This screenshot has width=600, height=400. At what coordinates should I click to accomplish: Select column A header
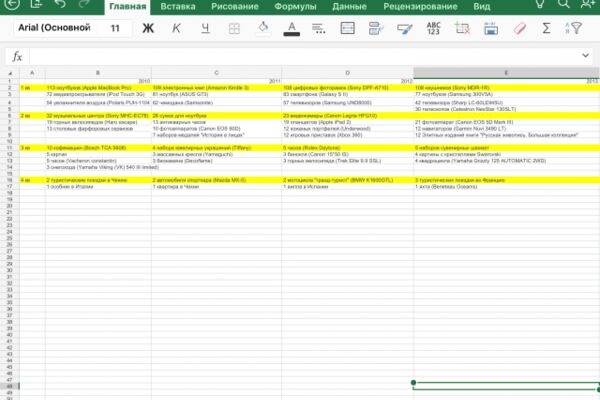[32, 73]
